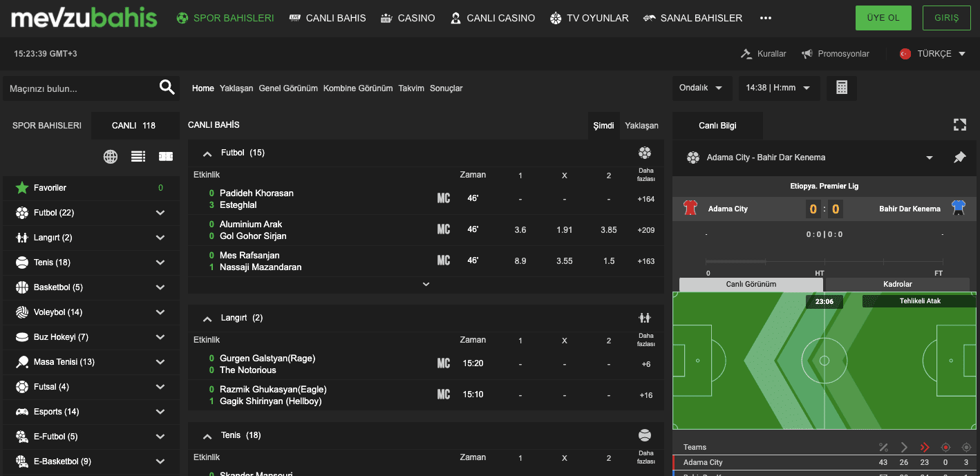Screen dimensions: 980x476
Task: Open the Kombine Görünüm link
Action: click(x=358, y=88)
